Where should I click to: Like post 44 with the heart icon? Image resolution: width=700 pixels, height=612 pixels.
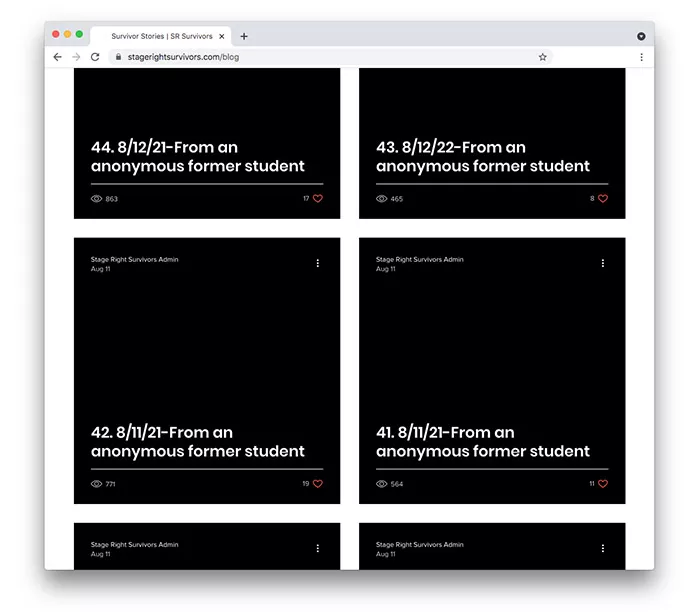[x=318, y=199]
